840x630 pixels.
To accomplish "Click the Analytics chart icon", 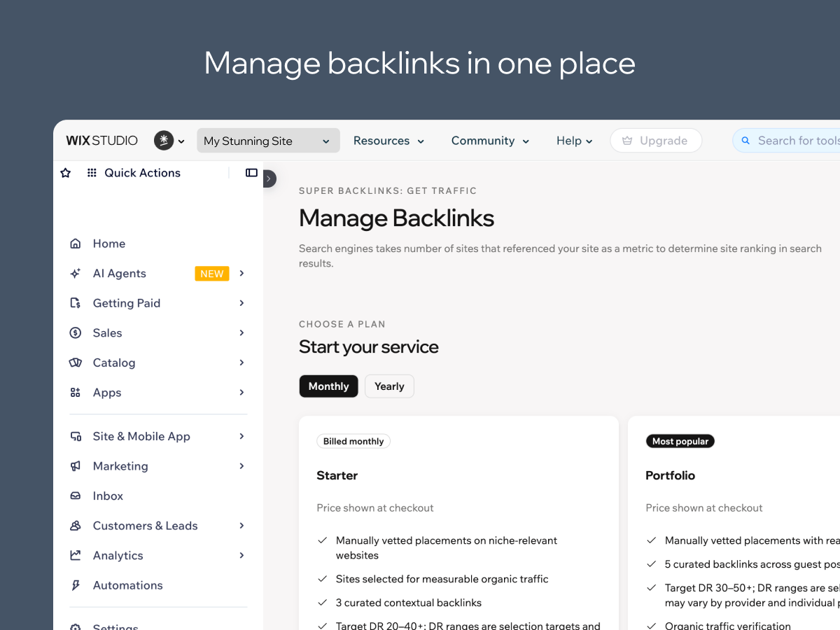I will 76,555.
